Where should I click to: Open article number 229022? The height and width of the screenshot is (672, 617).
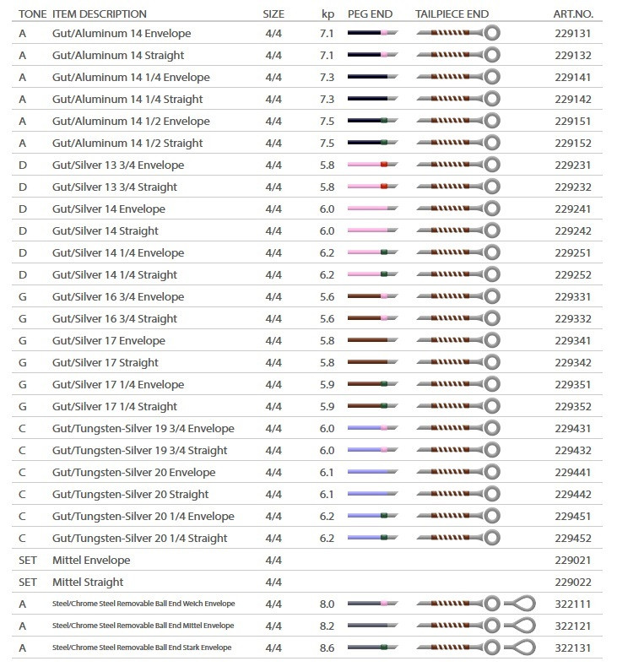pyautogui.click(x=571, y=583)
